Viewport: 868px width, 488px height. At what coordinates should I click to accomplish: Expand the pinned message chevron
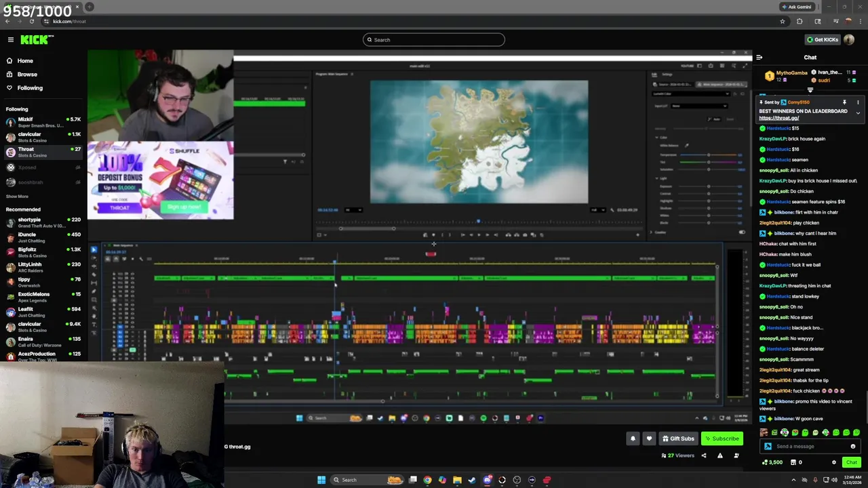(858, 113)
